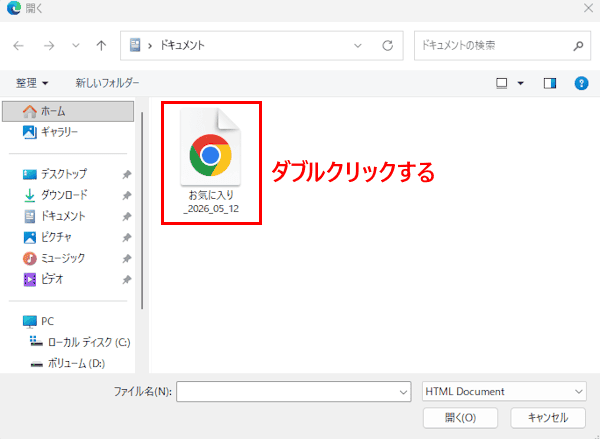Refresh the ドキュメント folder view
The height and width of the screenshot is (439, 600).
pyautogui.click(x=388, y=46)
